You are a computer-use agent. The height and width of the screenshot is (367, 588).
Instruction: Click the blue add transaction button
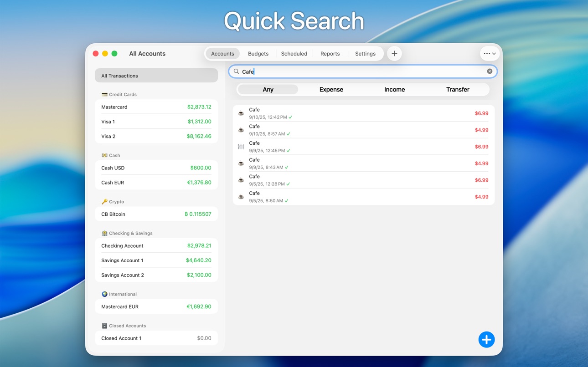pyautogui.click(x=486, y=340)
